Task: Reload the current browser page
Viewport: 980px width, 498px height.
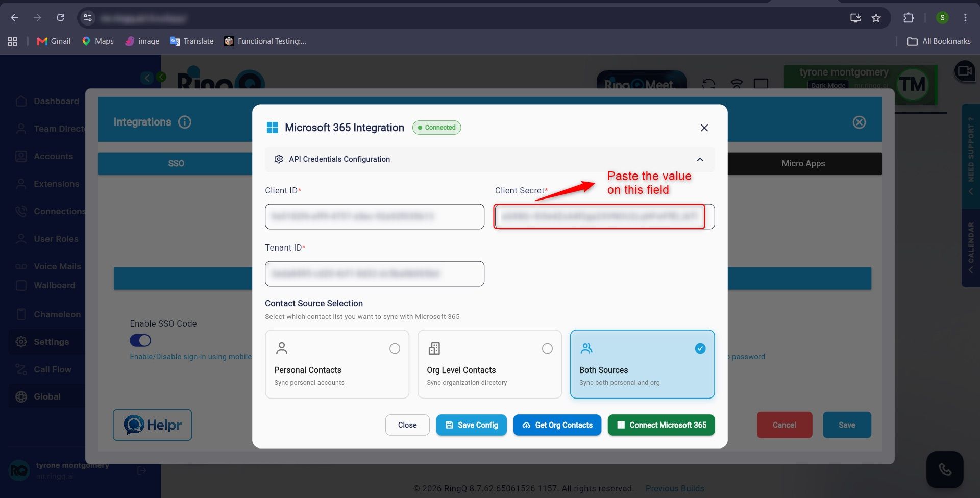Action: click(60, 18)
